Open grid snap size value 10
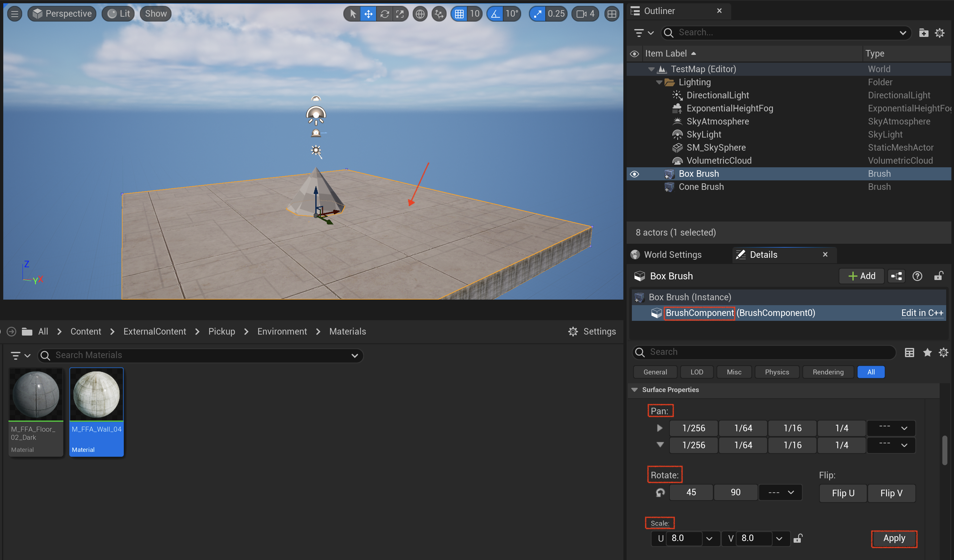This screenshot has width=954, height=560. coord(475,14)
